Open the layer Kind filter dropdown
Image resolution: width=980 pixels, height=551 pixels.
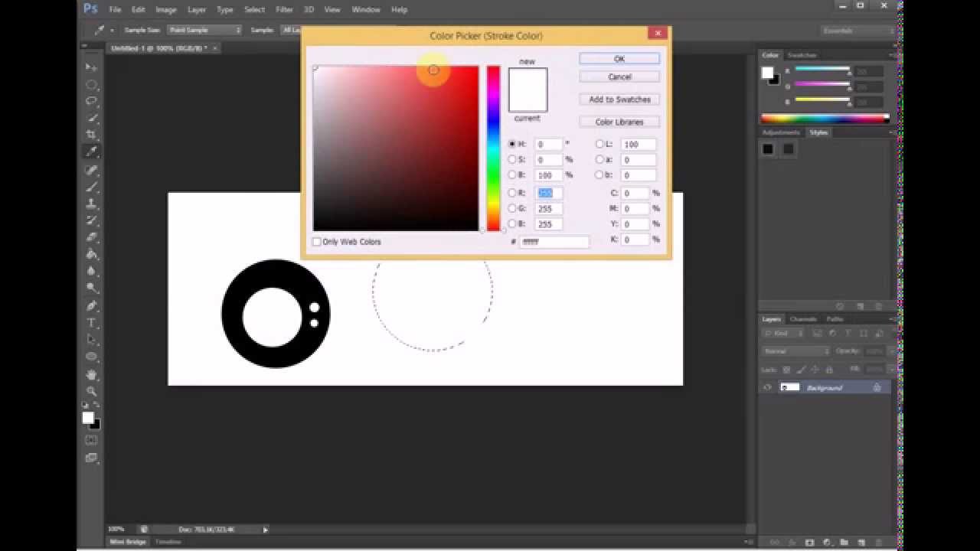tap(785, 334)
